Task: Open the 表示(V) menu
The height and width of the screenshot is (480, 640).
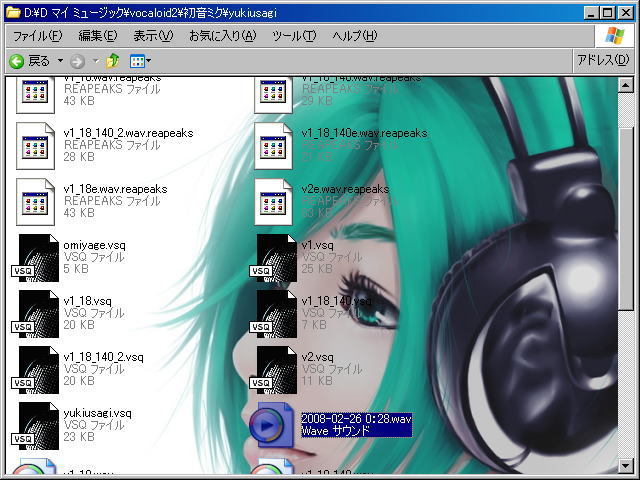Action: [x=153, y=36]
